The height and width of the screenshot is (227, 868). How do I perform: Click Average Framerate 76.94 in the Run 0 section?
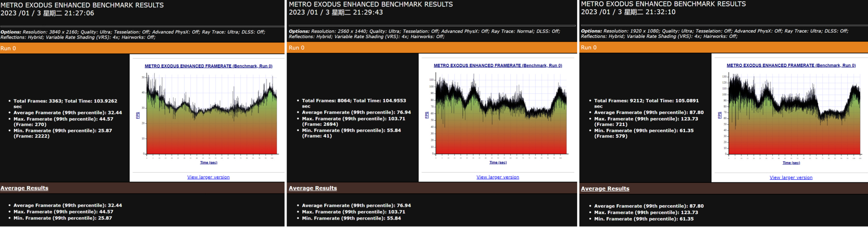pos(356,112)
